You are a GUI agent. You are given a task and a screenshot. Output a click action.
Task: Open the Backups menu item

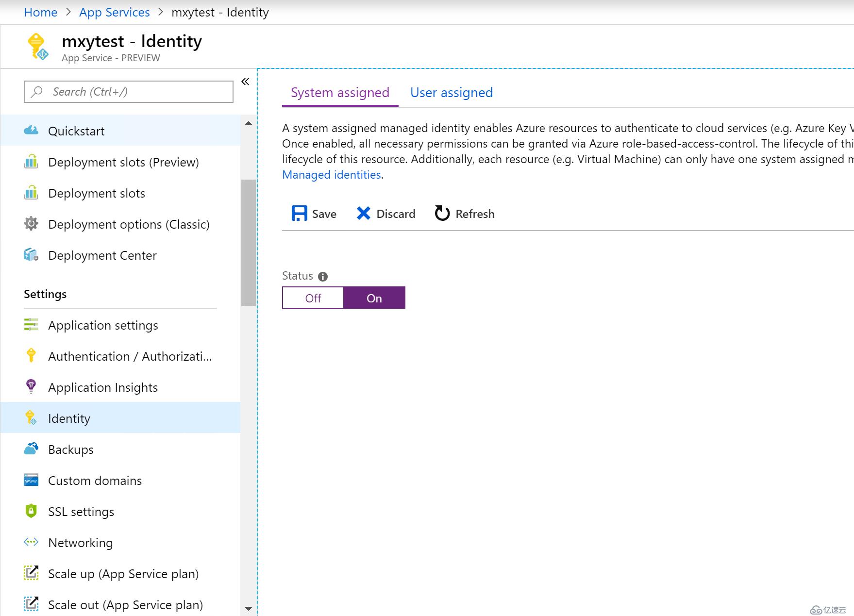(120, 449)
